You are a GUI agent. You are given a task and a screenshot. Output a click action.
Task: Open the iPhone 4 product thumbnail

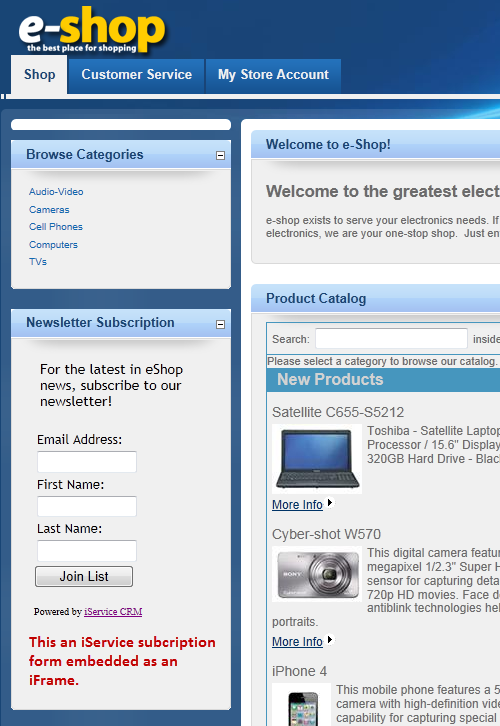(301, 705)
